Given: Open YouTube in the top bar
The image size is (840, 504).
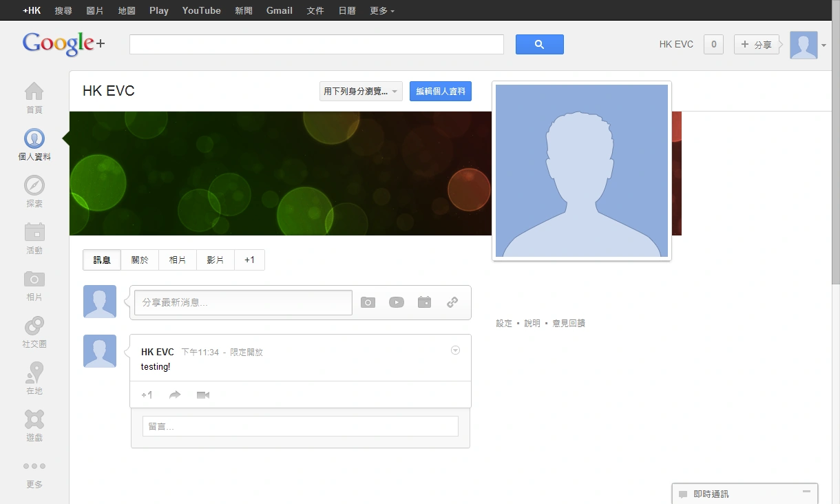Looking at the screenshot, I should click(x=202, y=10).
